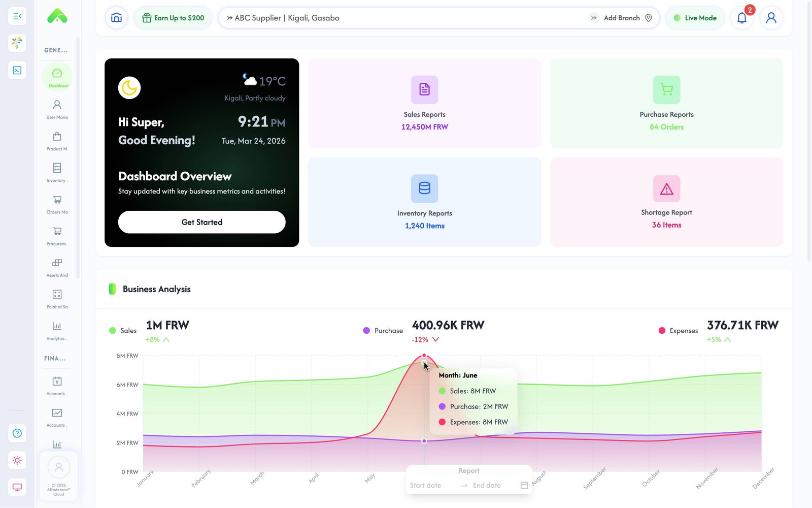This screenshot has width=812, height=508.
Task: Toggle Live Mode in the header
Action: (x=695, y=17)
